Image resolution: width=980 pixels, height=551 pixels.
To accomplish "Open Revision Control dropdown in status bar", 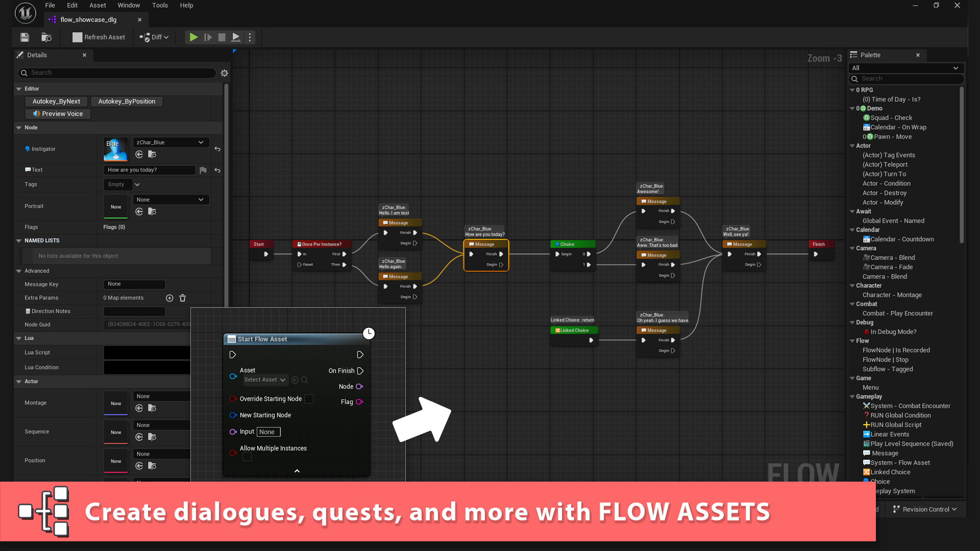I will tap(924, 509).
